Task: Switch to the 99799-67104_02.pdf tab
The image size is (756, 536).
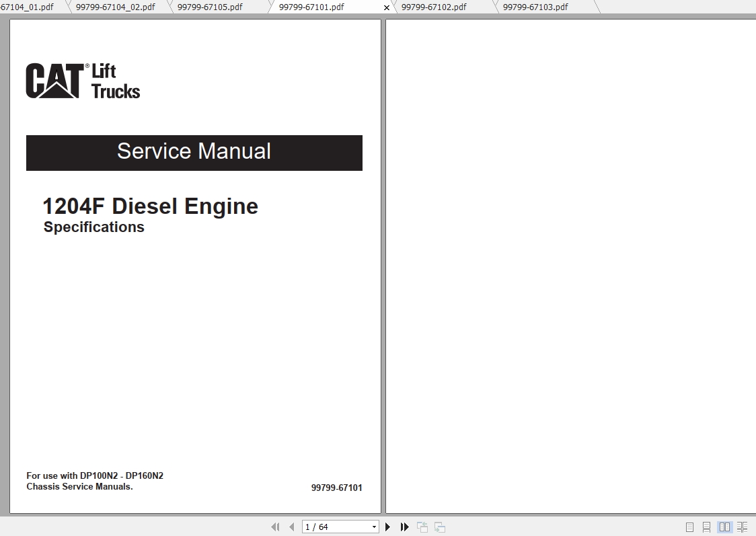Action: [x=115, y=7]
